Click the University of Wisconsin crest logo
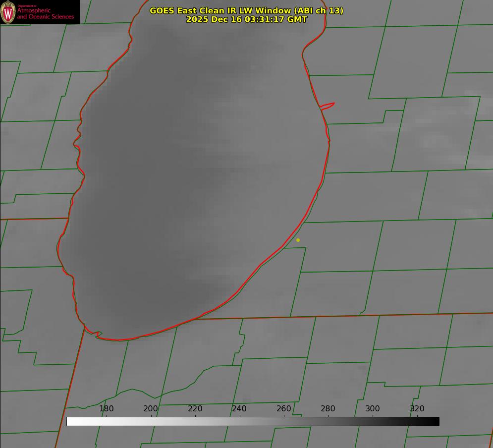Viewport: 493px width, 448px height. coord(8,12)
